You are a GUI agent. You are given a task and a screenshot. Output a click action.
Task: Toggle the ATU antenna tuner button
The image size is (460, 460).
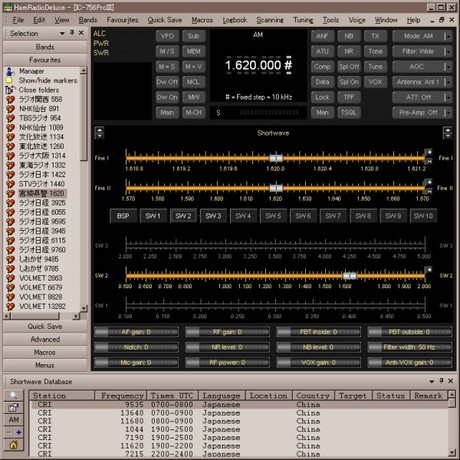pyautogui.click(x=322, y=51)
